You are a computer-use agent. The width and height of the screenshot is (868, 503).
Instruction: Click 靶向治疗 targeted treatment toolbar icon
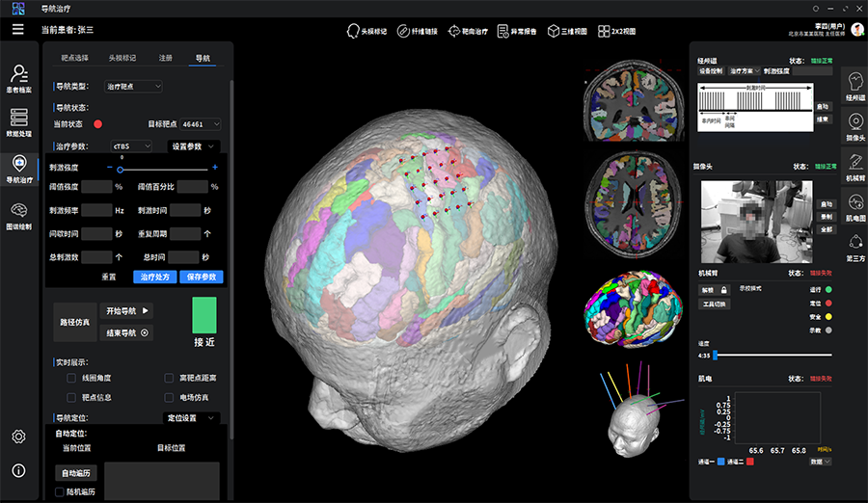[468, 31]
